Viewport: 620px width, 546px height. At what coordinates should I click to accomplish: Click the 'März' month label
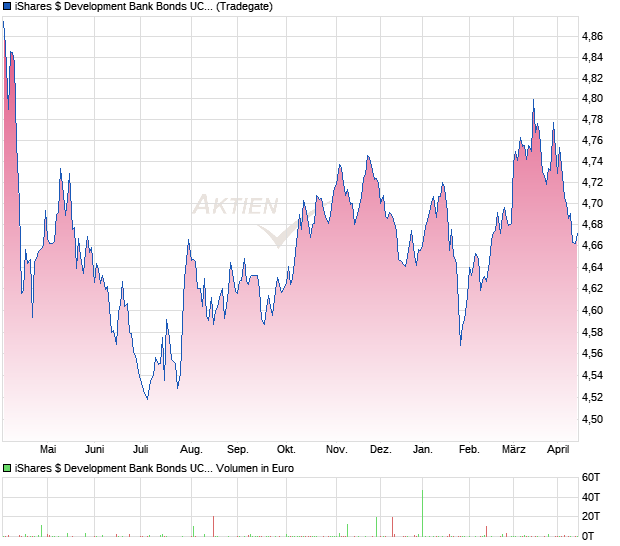click(x=514, y=450)
